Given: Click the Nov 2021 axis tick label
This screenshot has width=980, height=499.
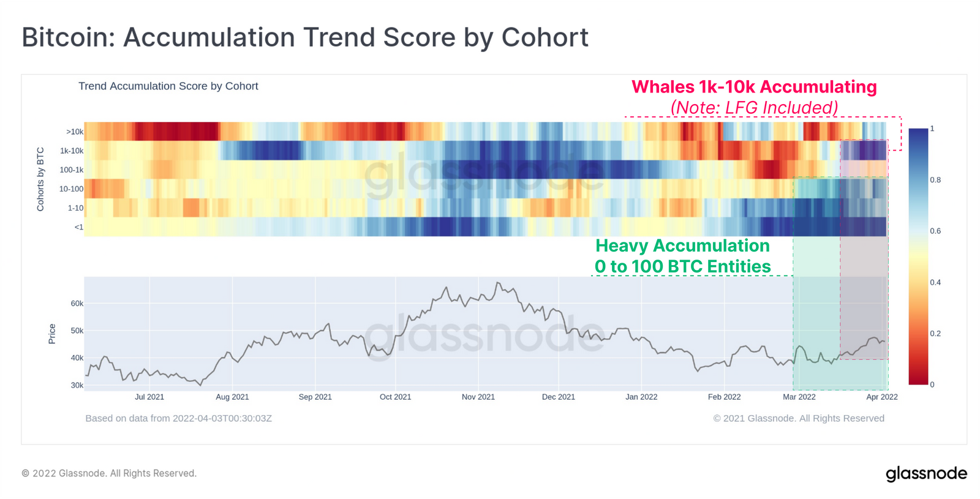Looking at the screenshot, I should (478, 397).
